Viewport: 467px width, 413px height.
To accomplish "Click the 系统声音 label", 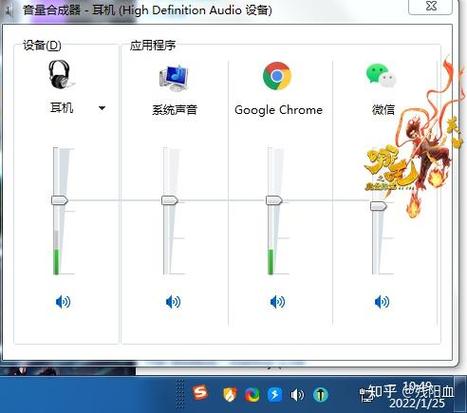I will click(175, 110).
